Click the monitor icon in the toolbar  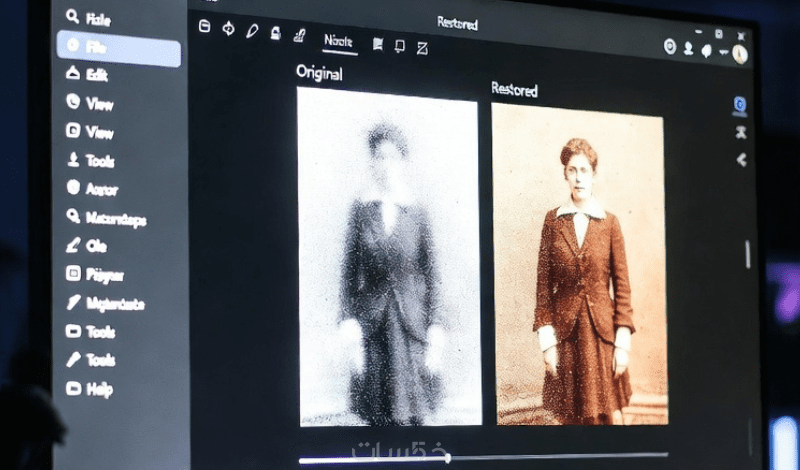[x=400, y=47]
